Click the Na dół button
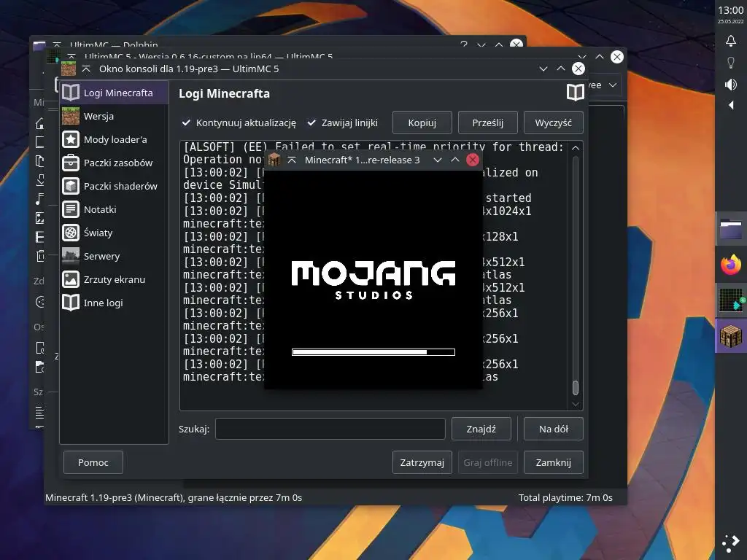 553,429
